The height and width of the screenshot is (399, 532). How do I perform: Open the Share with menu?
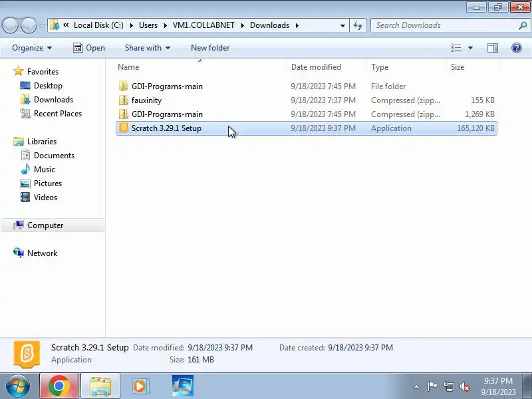pos(147,48)
